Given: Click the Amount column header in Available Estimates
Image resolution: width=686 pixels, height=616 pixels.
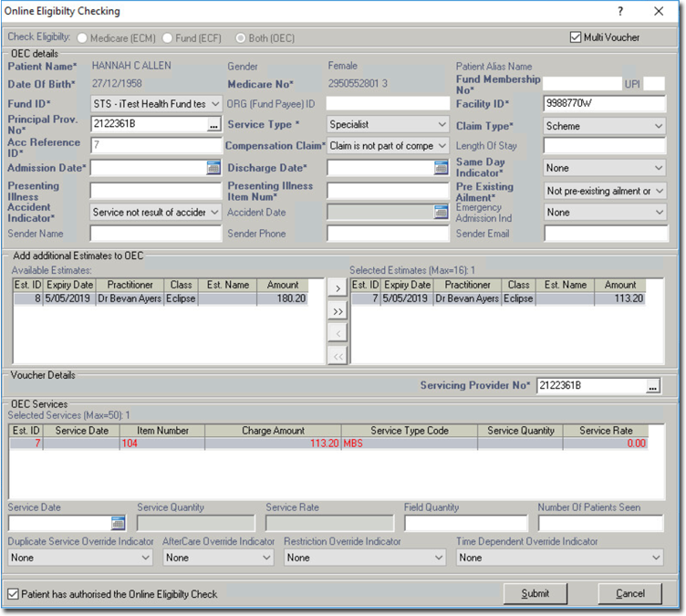Looking at the screenshot, I should pos(283,285).
